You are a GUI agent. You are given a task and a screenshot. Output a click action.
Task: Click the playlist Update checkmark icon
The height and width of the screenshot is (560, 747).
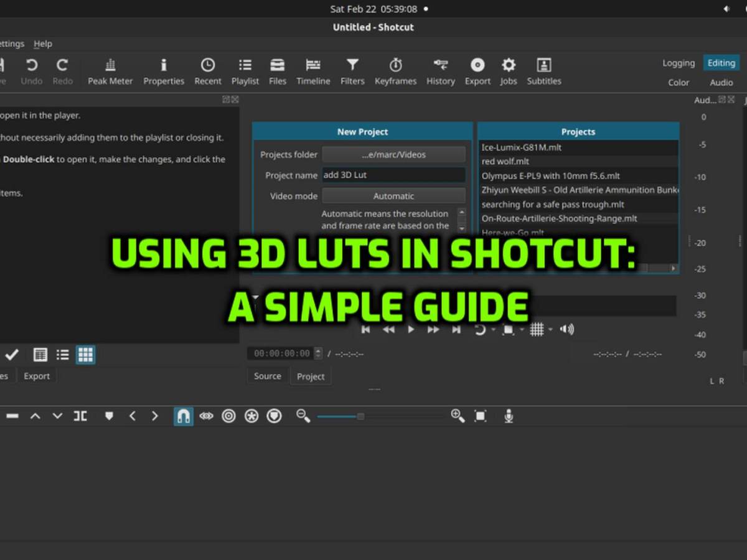click(12, 355)
